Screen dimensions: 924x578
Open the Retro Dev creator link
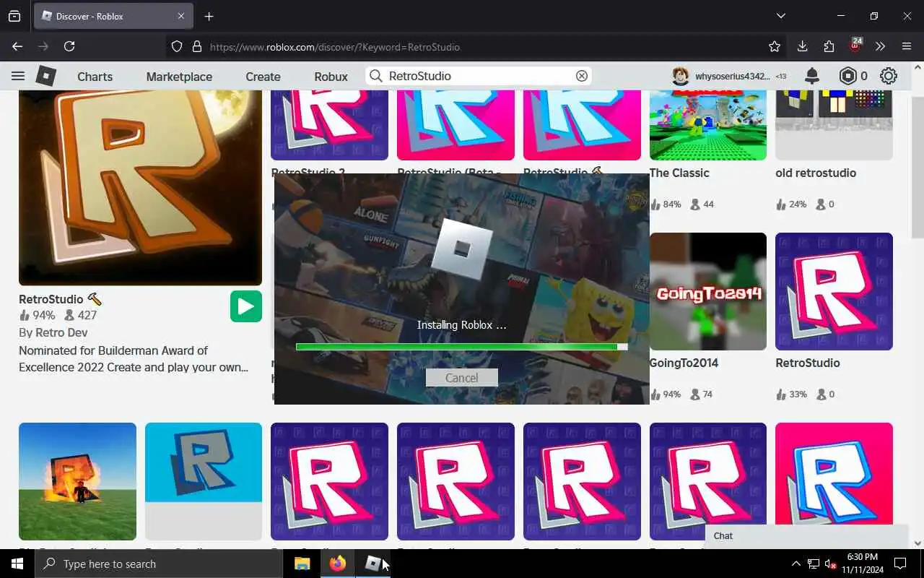pos(61,332)
